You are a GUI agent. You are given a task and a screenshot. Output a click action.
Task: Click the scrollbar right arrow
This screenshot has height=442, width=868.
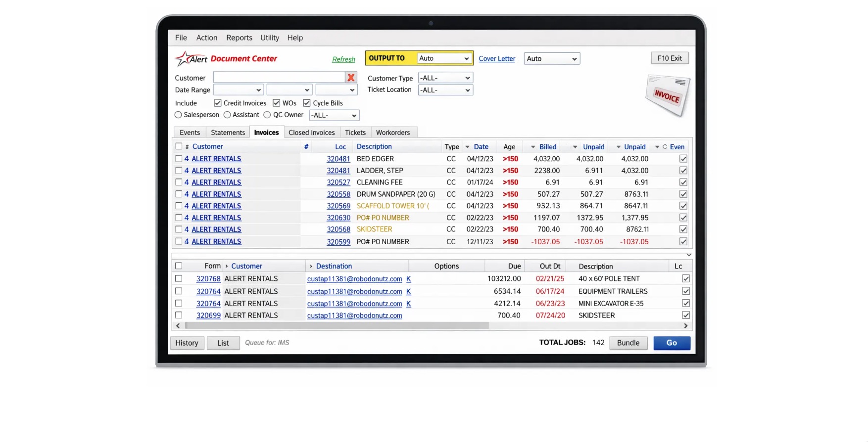pyautogui.click(x=685, y=326)
